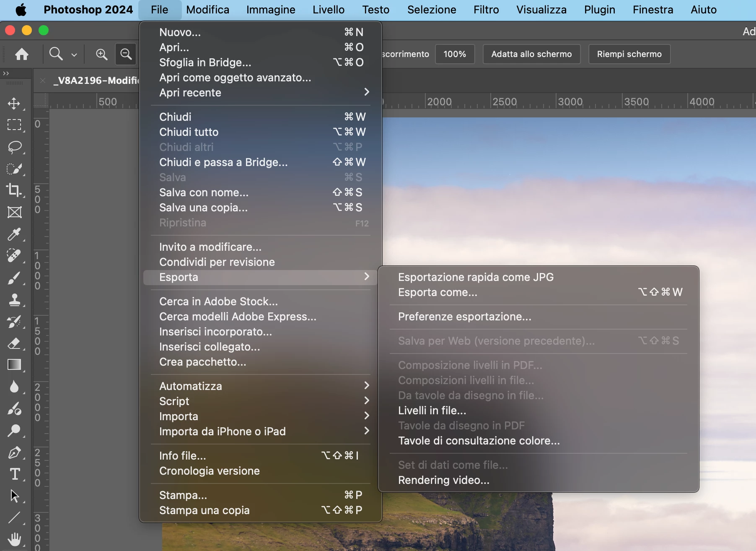This screenshot has width=756, height=551.
Task: Open the Modifica menu
Action: 208,10
